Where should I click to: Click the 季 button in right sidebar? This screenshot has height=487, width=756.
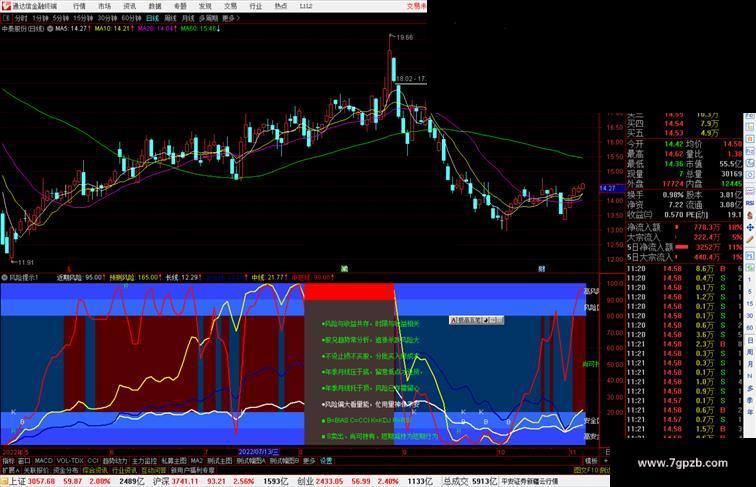(x=750, y=400)
